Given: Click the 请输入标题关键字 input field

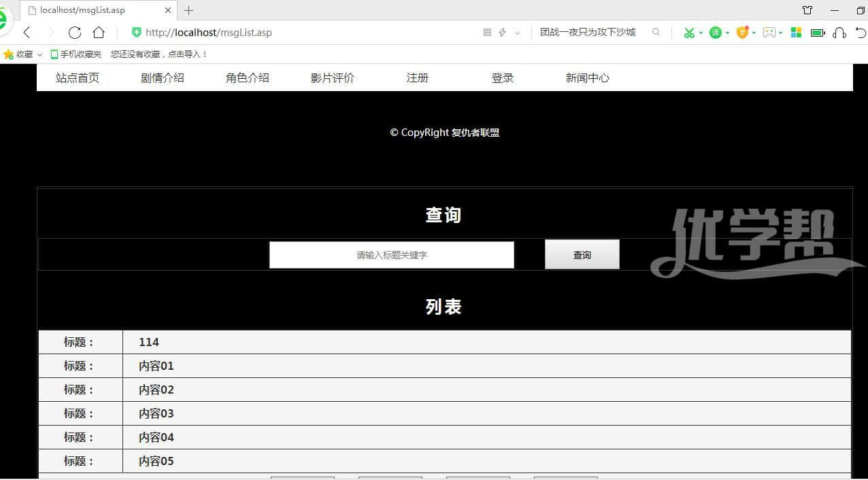Looking at the screenshot, I should point(392,255).
